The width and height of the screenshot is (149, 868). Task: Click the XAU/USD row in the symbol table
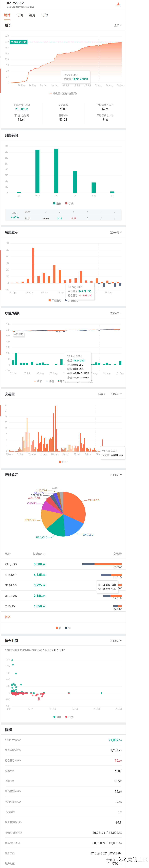(63, 564)
